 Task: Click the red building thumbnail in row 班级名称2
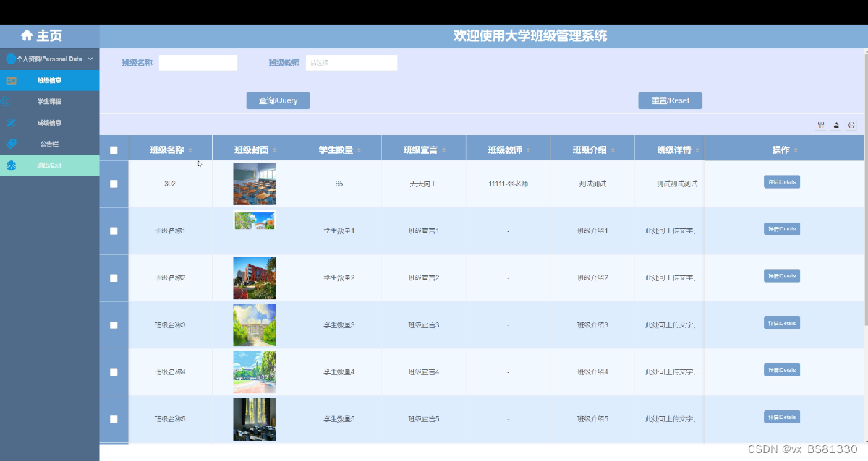(255, 278)
